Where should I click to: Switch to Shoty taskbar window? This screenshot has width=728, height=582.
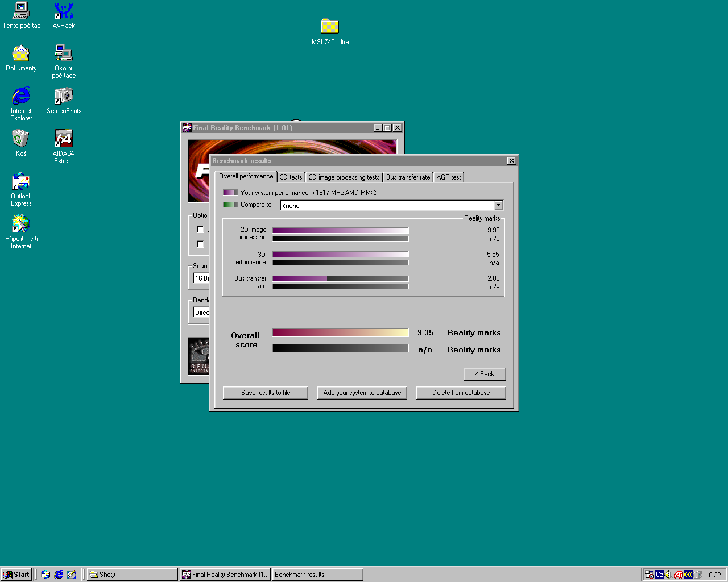pyautogui.click(x=132, y=575)
